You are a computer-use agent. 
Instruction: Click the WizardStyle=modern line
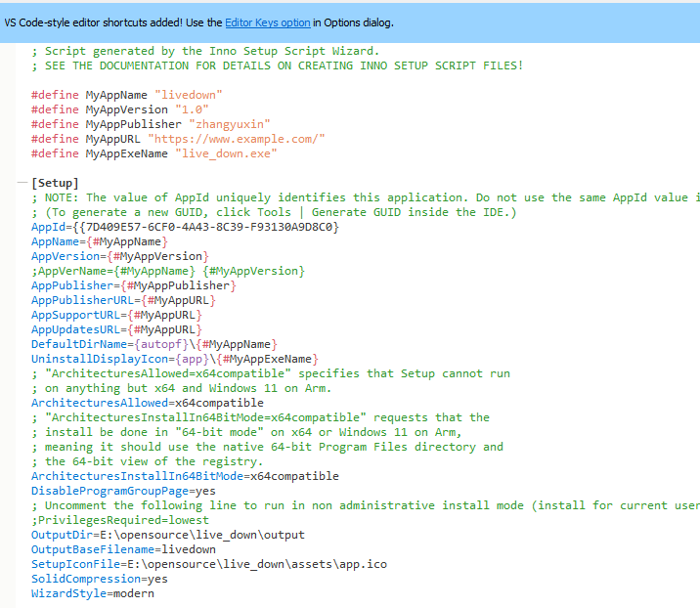click(92, 593)
